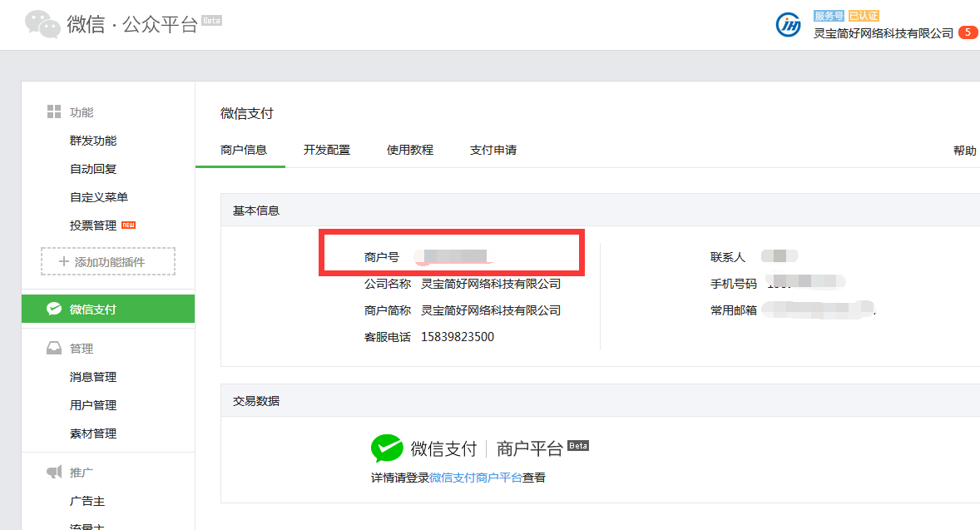The width and height of the screenshot is (980, 530).
Task: Click the 管理 inbox icon in sidebar
Action: pos(54,349)
